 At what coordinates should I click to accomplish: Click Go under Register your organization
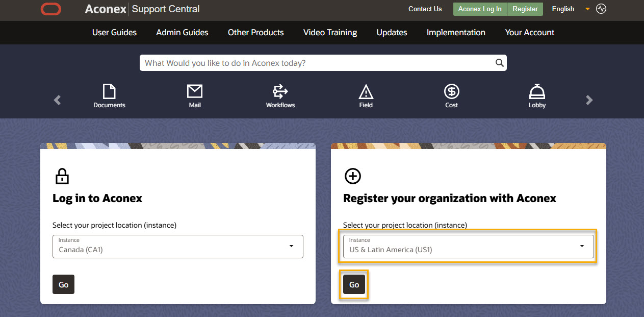point(354,284)
